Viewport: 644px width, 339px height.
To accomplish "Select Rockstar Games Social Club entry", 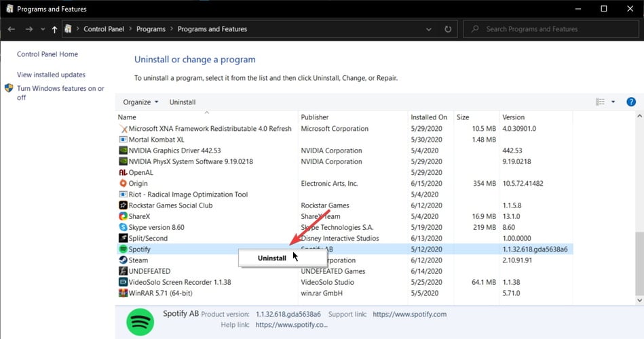I will 170,205.
